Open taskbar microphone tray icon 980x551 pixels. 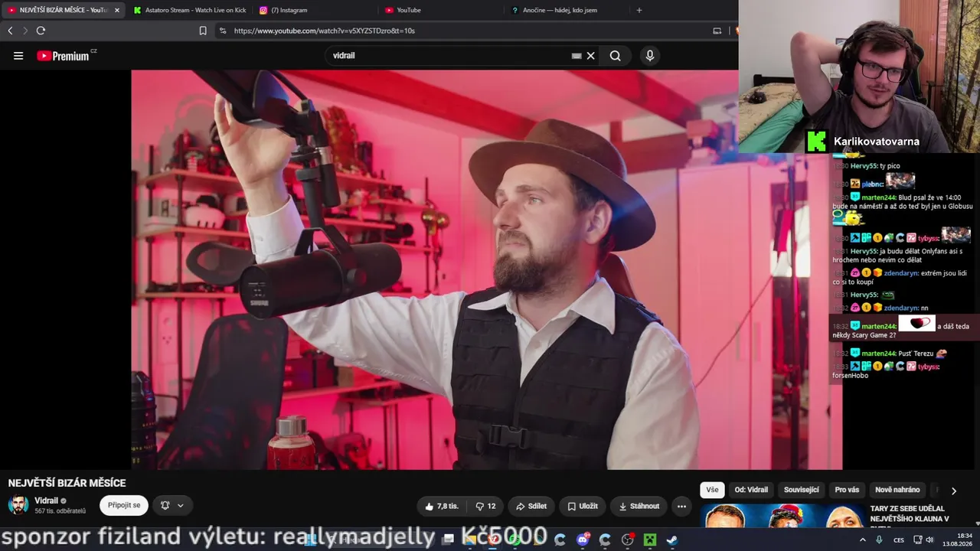tap(879, 540)
